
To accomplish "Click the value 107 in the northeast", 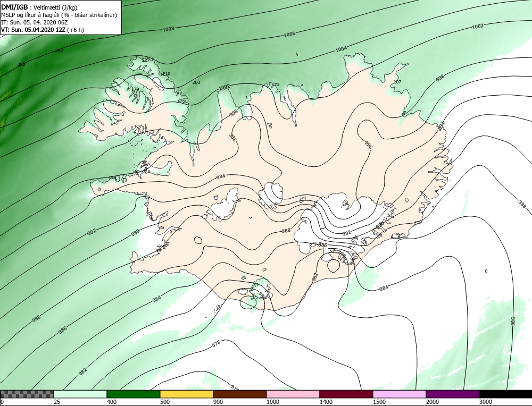I will tap(397, 82).
